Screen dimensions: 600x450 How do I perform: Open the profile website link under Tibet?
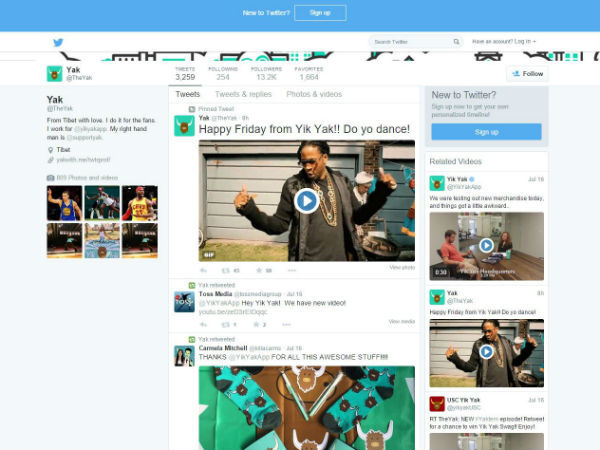(x=83, y=160)
